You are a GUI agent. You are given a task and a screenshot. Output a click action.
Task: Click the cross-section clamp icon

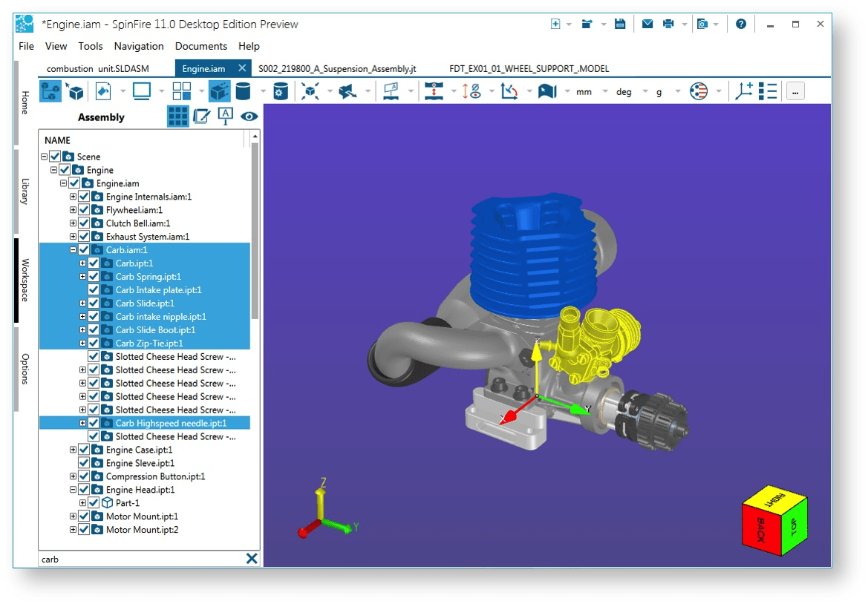[434, 91]
